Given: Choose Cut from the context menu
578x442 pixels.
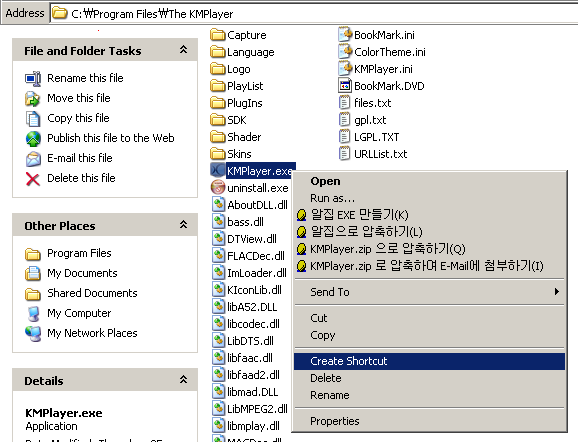Looking at the screenshot, I should (429, 318).
